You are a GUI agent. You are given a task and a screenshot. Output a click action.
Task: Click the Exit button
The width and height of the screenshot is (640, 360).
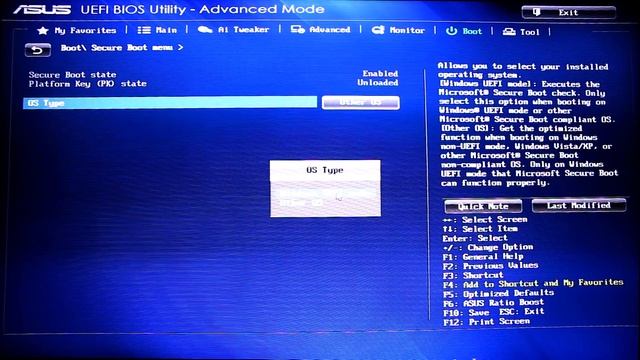click(569, 13)
